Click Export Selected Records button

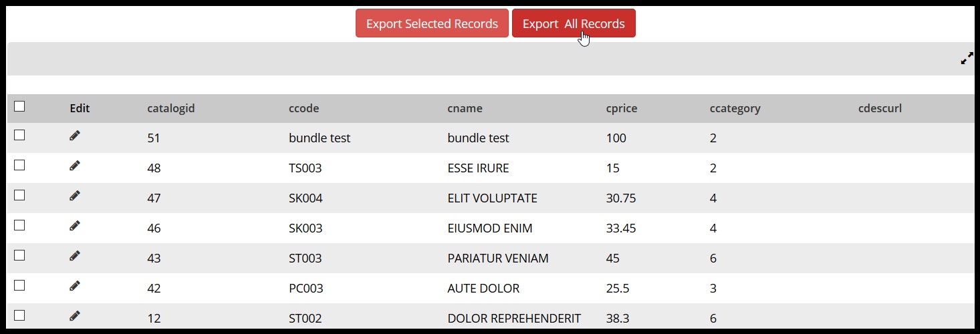[x=432, y=23]
